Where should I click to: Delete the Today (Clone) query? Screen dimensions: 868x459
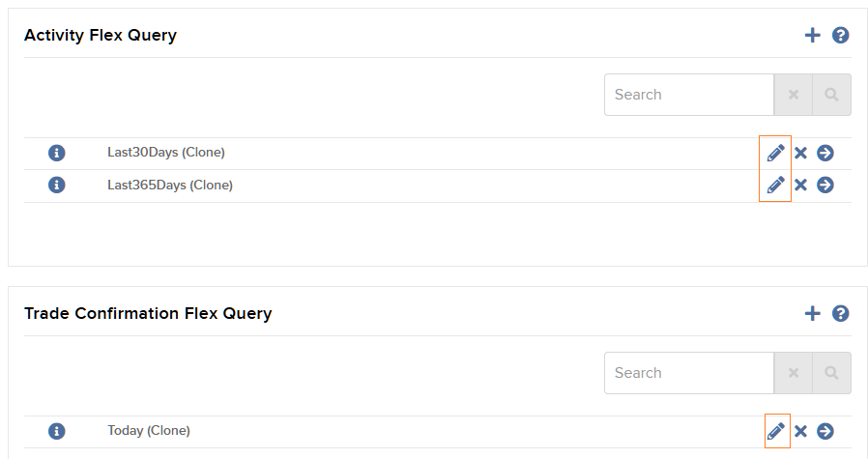tap(800, 431)
